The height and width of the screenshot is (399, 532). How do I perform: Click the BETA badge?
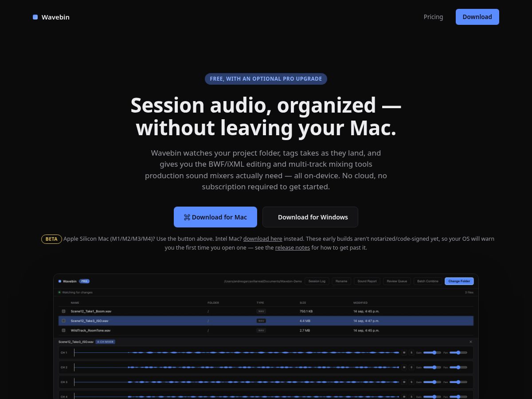51,239
